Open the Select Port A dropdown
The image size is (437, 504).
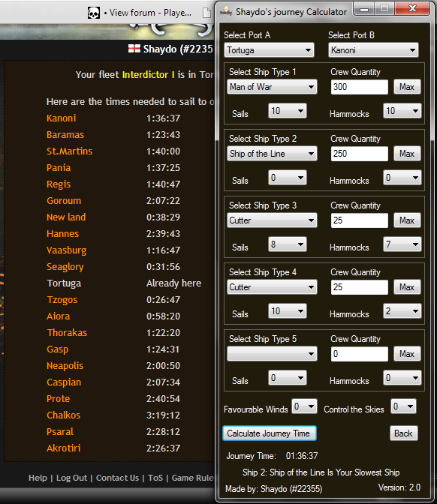269,50
